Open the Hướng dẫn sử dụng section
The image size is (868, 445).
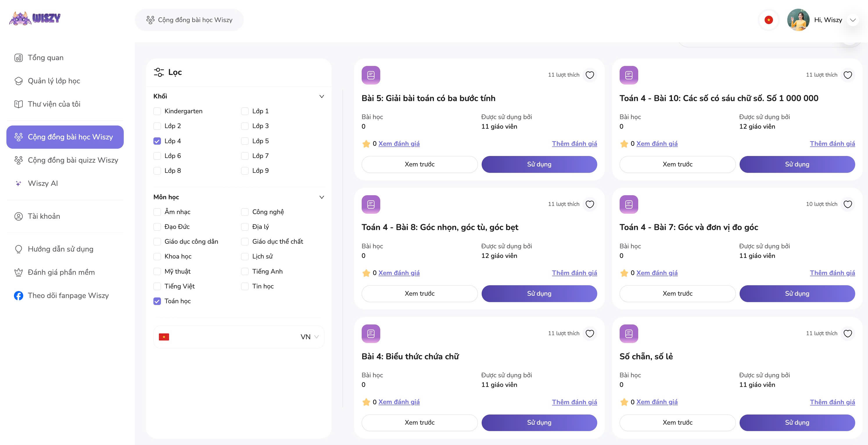click(61, 249)
